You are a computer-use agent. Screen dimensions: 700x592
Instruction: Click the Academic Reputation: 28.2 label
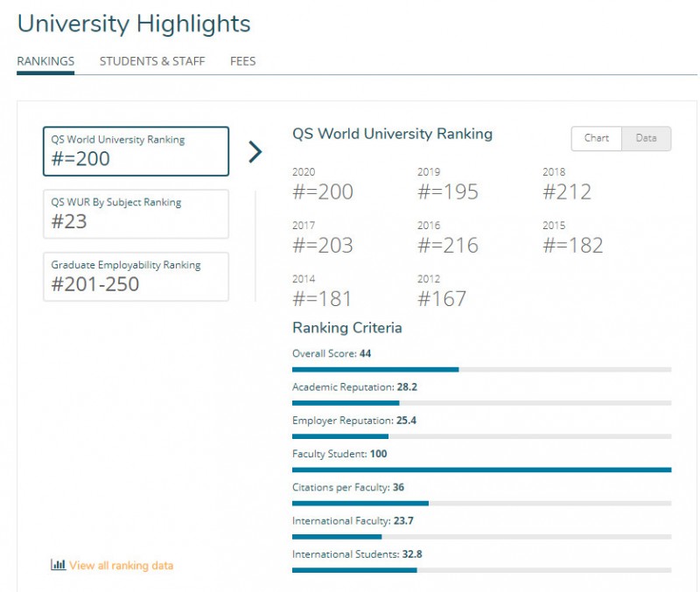point(355,387)
